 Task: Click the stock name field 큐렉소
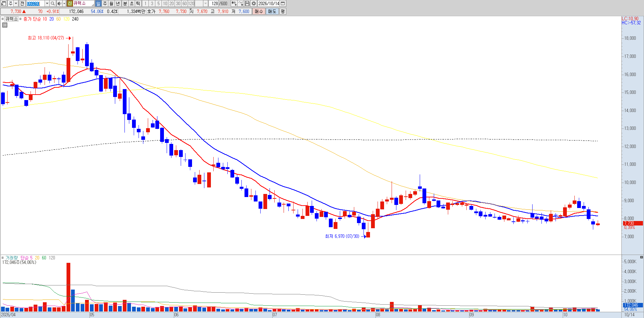(x=84, y=3)
